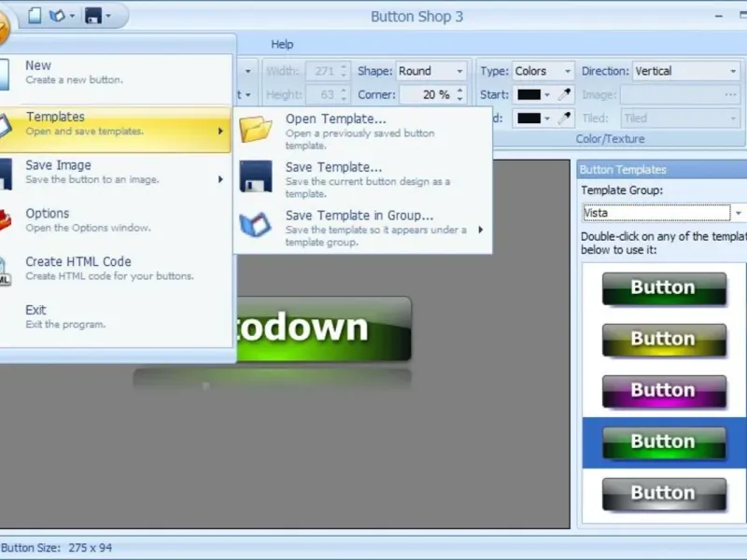Image resolution: width=747 pixels, height=560 pixels.
Task: Click the black Start color swatch
Action: pyautogui.click(x=529, y=94)
